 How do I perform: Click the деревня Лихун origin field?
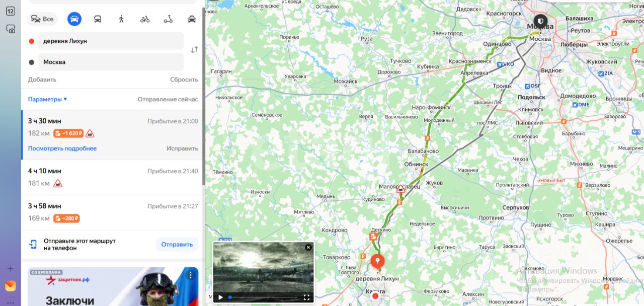tap(111, 41)
